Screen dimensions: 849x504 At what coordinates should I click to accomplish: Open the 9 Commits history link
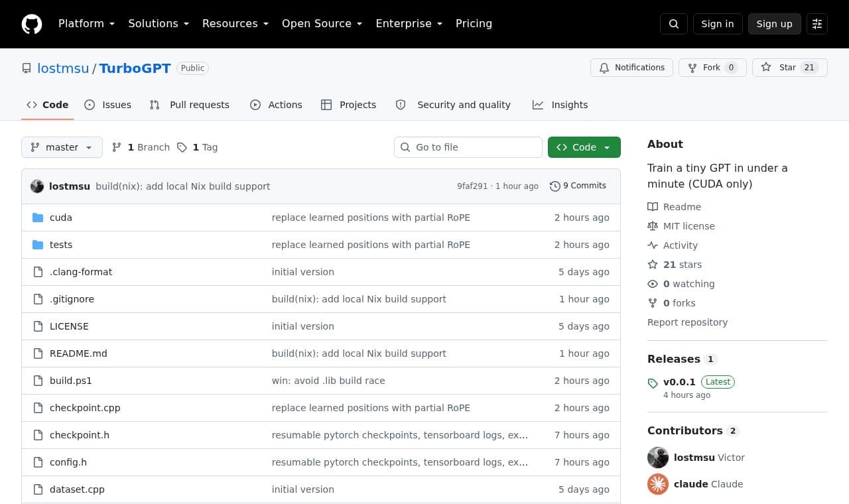(578, 186)
